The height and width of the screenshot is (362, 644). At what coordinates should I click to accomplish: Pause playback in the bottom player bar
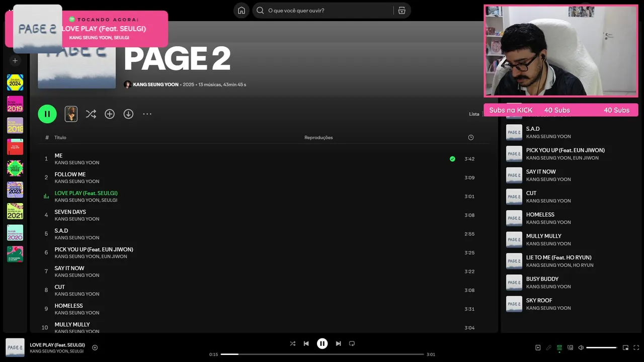(322, 343)
